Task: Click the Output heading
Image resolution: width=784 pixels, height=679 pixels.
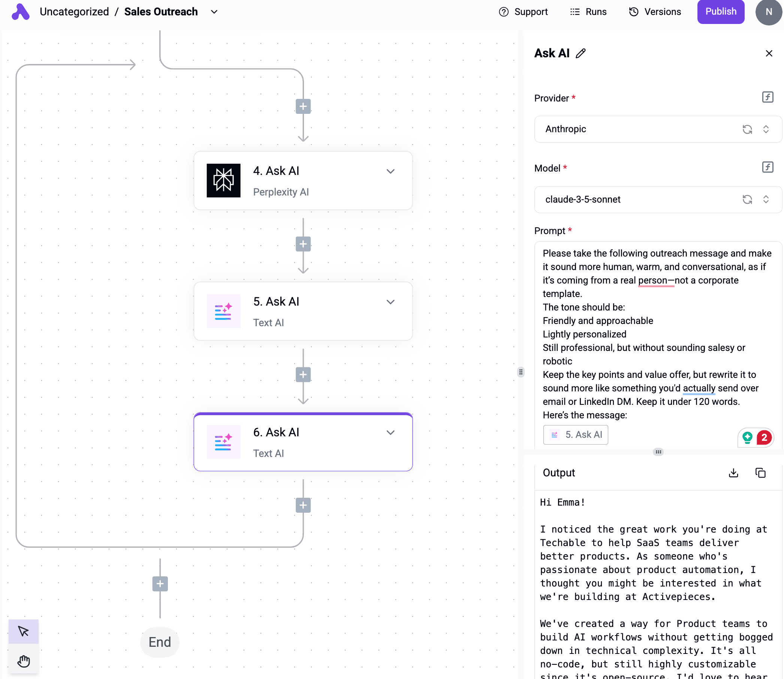Action: [x=559, y=473]
